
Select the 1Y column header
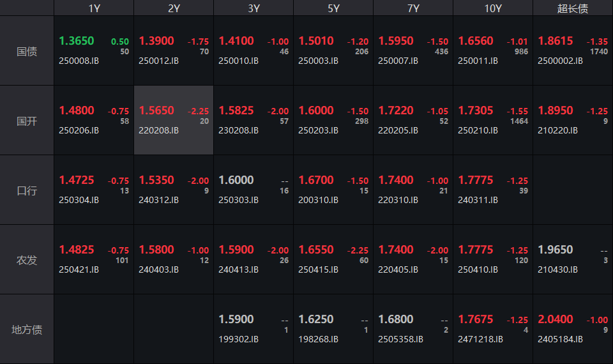(94, 8)
